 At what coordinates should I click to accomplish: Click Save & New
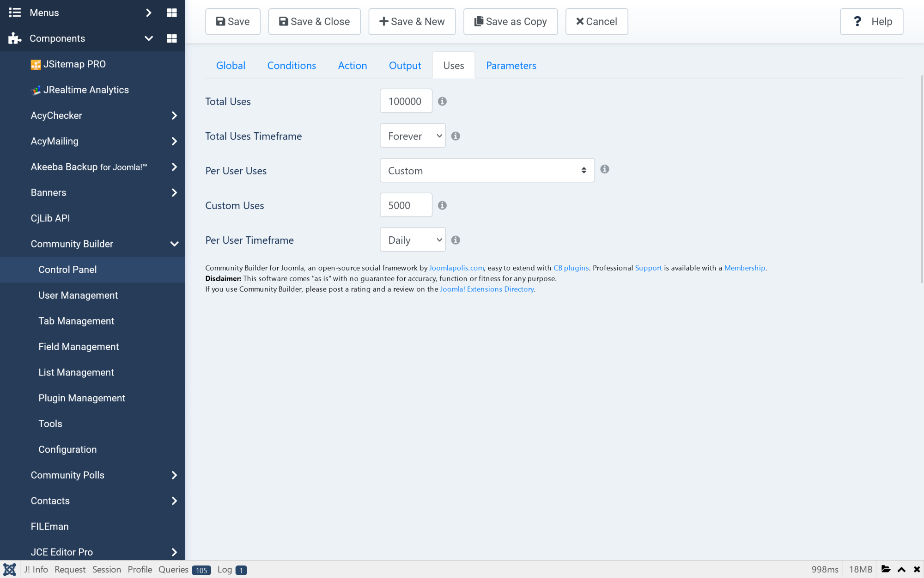[412, 22]
